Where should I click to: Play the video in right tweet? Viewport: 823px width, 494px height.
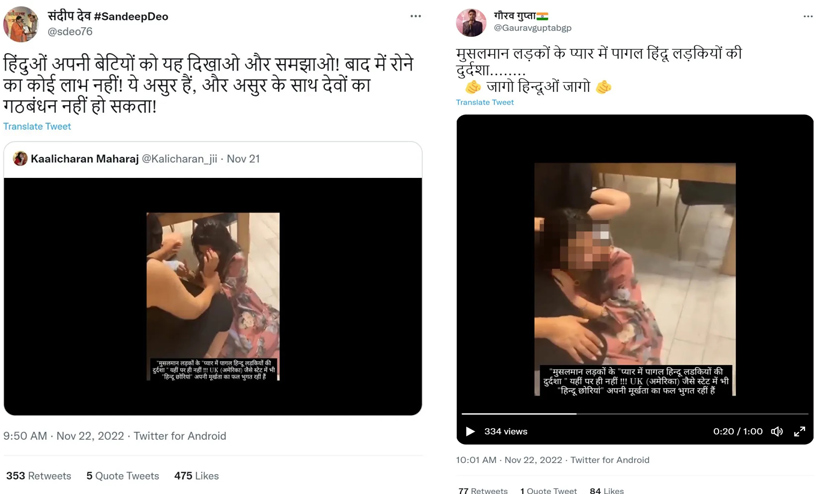coord(470,432)
